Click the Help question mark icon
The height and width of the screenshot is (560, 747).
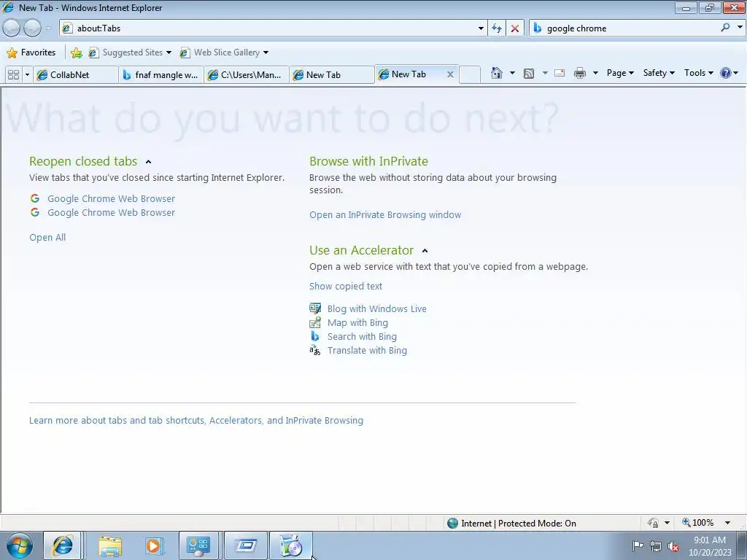click(726, 73)
